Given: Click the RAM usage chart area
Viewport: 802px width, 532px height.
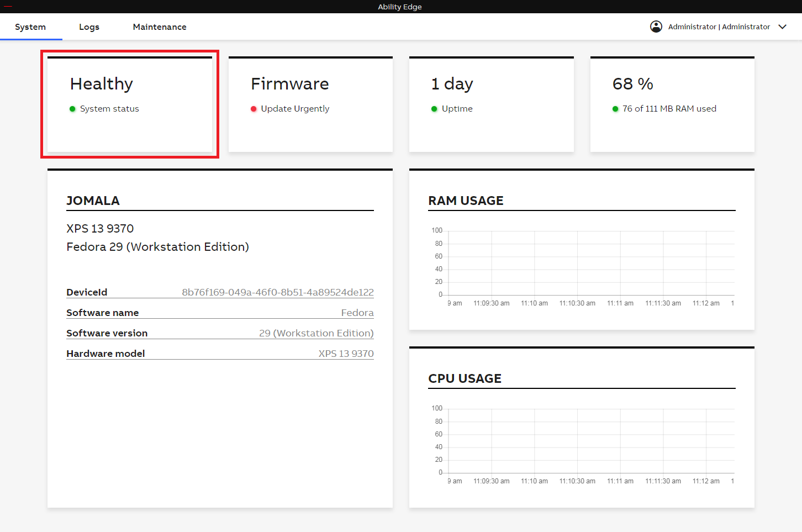Looking at the screenshot, I should [591, 263].
